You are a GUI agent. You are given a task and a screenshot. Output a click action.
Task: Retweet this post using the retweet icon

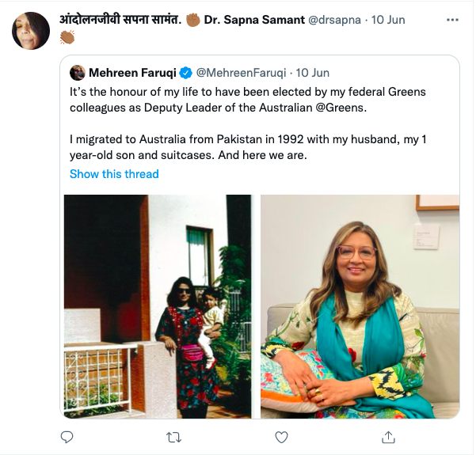click(x=174, y=437)
